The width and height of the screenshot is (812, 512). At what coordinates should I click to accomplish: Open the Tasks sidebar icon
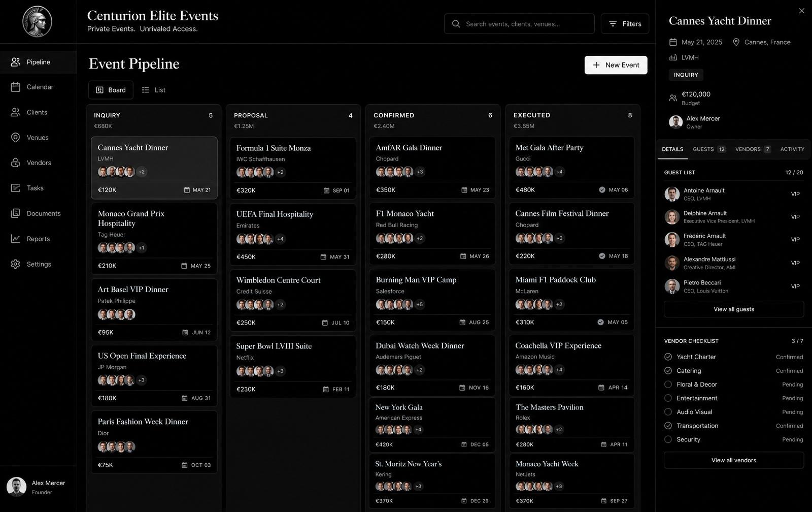[16, 188]
